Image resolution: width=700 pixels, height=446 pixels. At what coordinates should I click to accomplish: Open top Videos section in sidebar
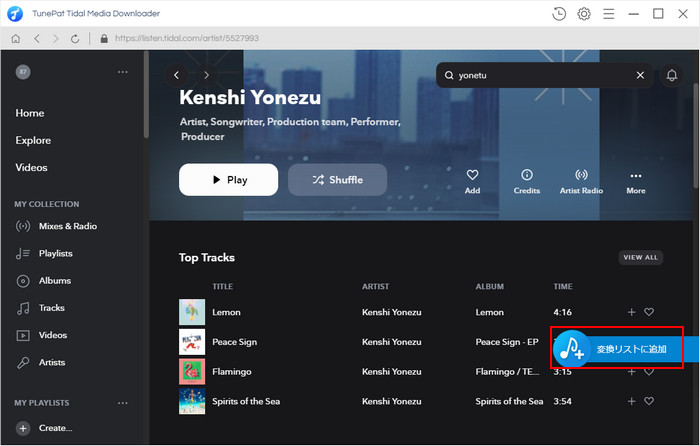pos(31,167)
